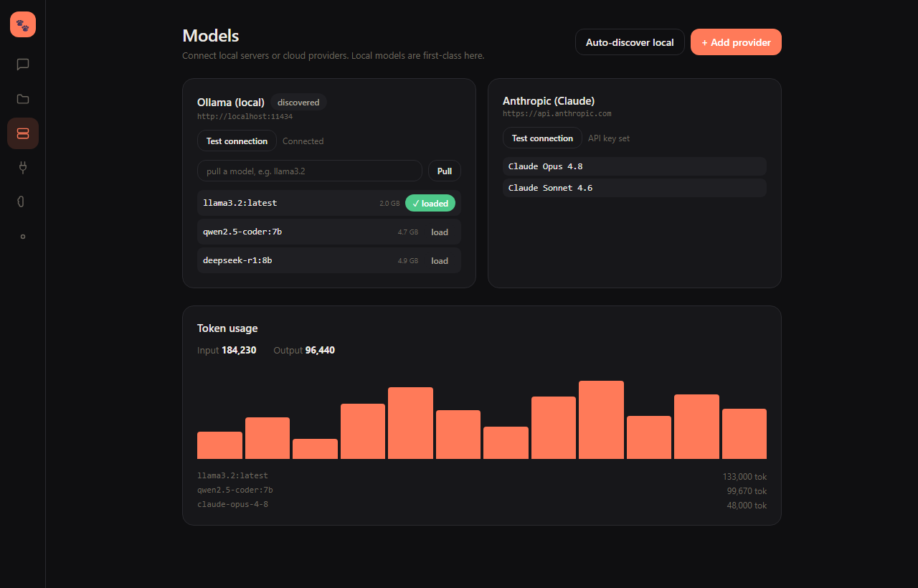Image resolution: width=918 pixels, height=588 pixels.
Task: Select the deepseek-r1:8b model name
Action: [237, 260]
